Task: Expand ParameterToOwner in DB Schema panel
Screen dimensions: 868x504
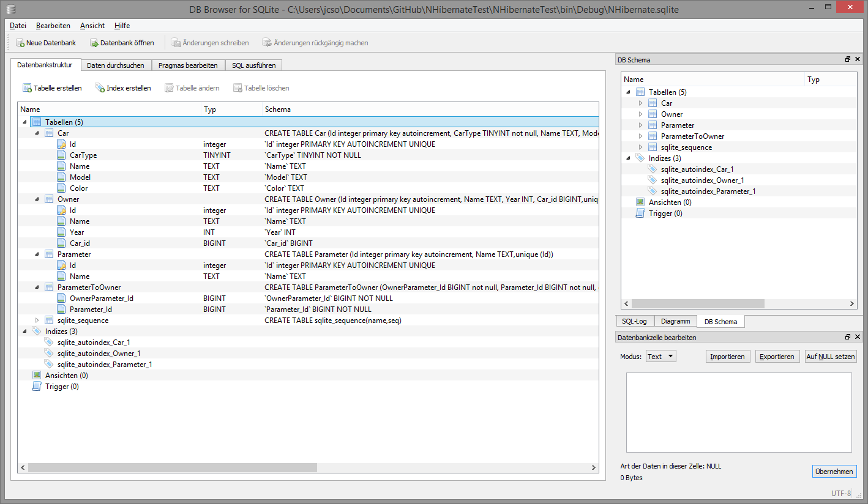Action: [x=640, y=136]
